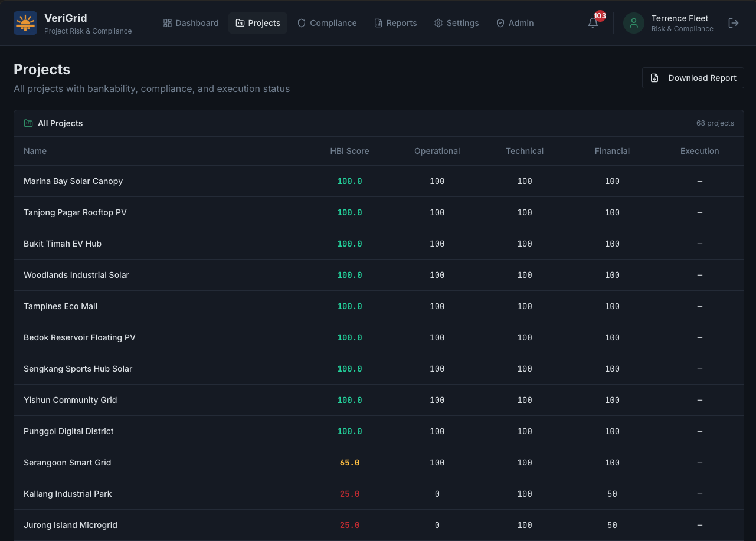Select the Punggol Digital District project
The width and height of the screenshot is (756, 541).
(379, 431)
